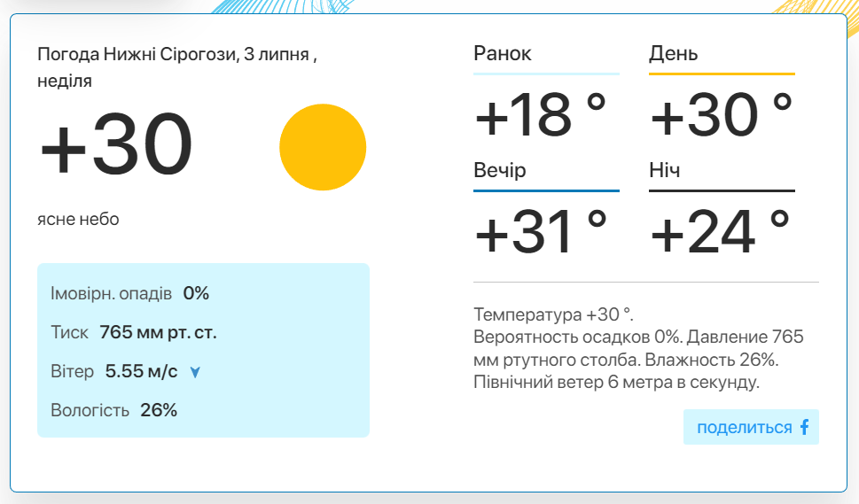Select the День daytime tab
859x504 pixels.
pos(722,57)
